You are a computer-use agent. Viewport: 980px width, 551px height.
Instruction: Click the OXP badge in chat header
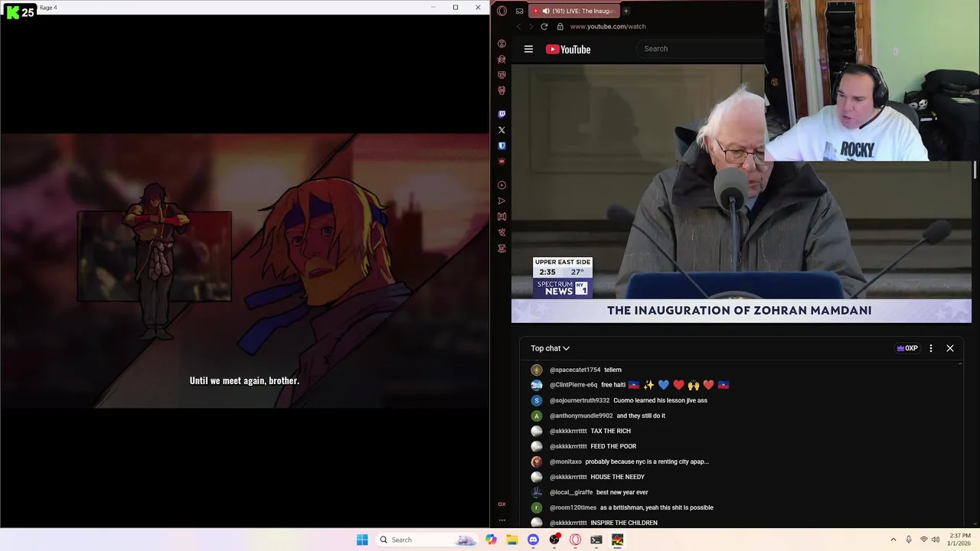pyautogui.click(x=907, y=348)
